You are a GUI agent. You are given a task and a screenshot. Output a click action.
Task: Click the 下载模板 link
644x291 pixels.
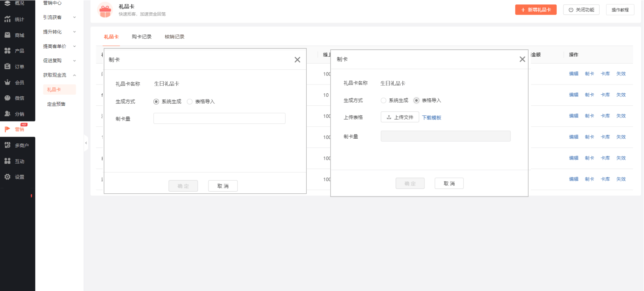point(432,117)
